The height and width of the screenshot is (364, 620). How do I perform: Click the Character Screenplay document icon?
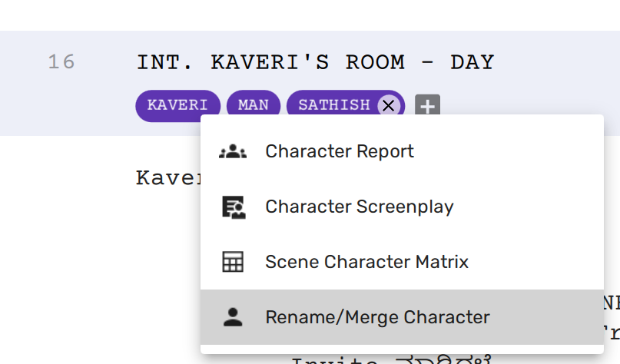coord(232,207)
